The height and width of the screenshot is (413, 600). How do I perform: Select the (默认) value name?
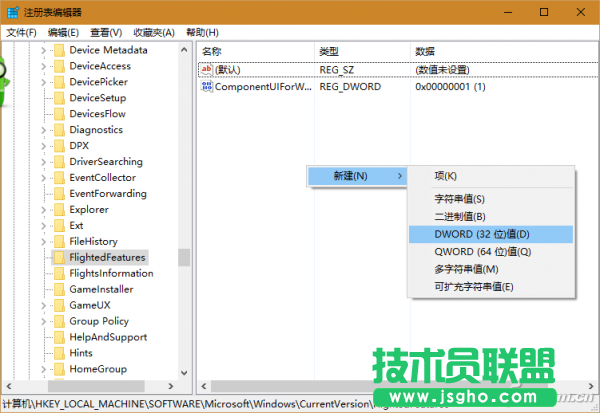coord(228,70)
